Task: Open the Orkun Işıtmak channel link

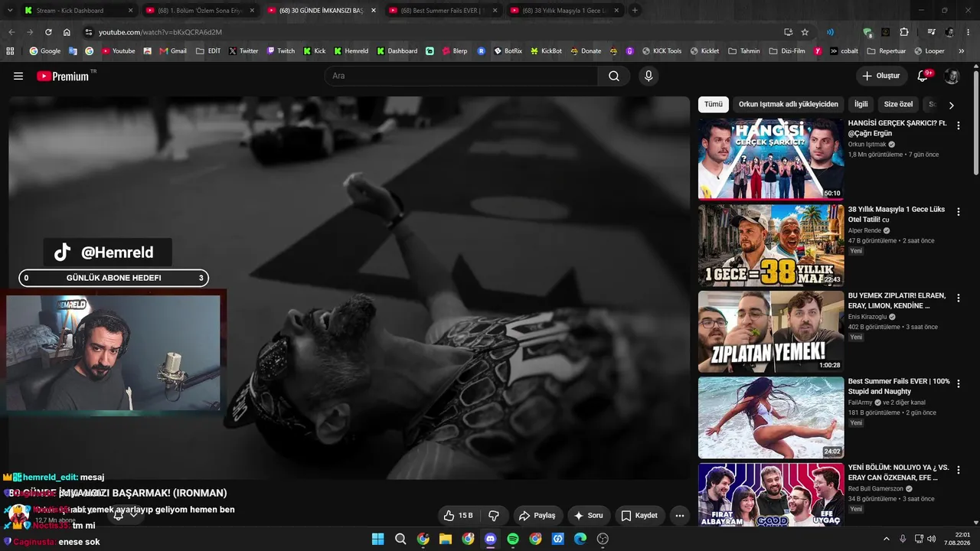Action: point(867,144)
